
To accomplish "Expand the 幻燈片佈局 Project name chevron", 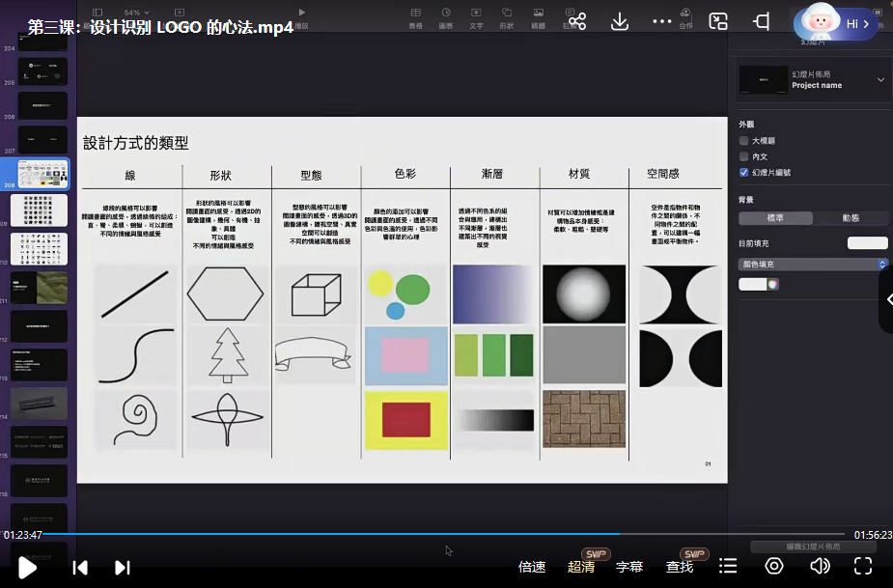I will 880,80.
